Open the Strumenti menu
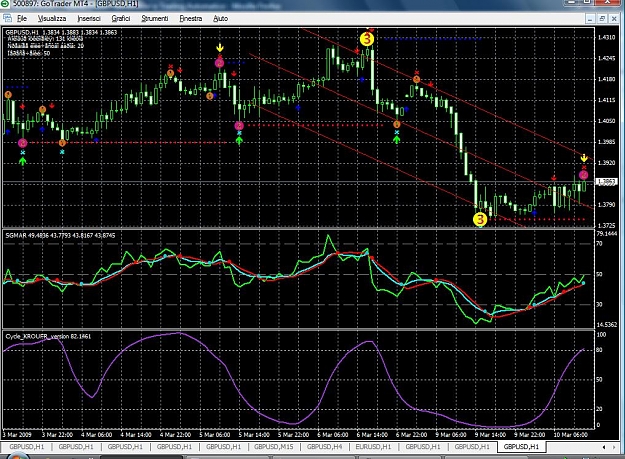 [155, 18]
